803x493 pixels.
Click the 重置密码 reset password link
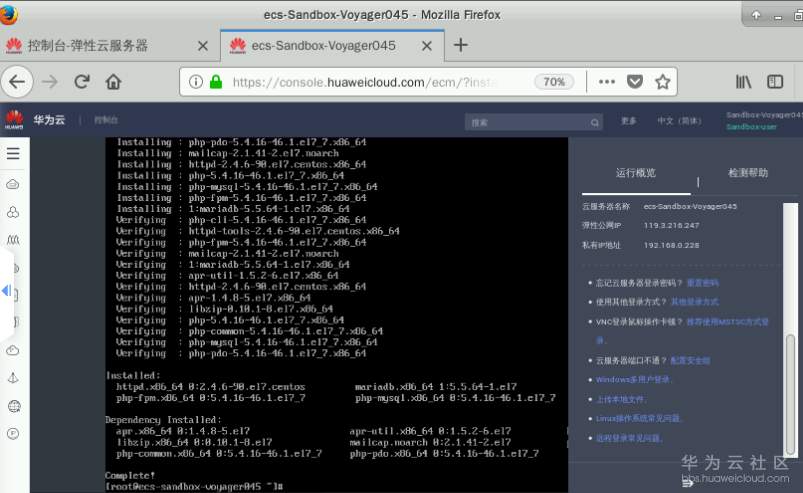(702, 283)
